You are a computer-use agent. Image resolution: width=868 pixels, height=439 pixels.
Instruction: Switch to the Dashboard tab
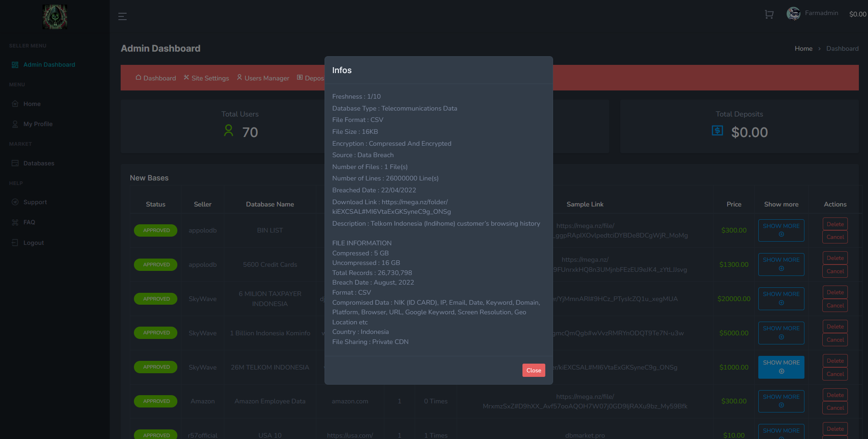click(156, 78)
